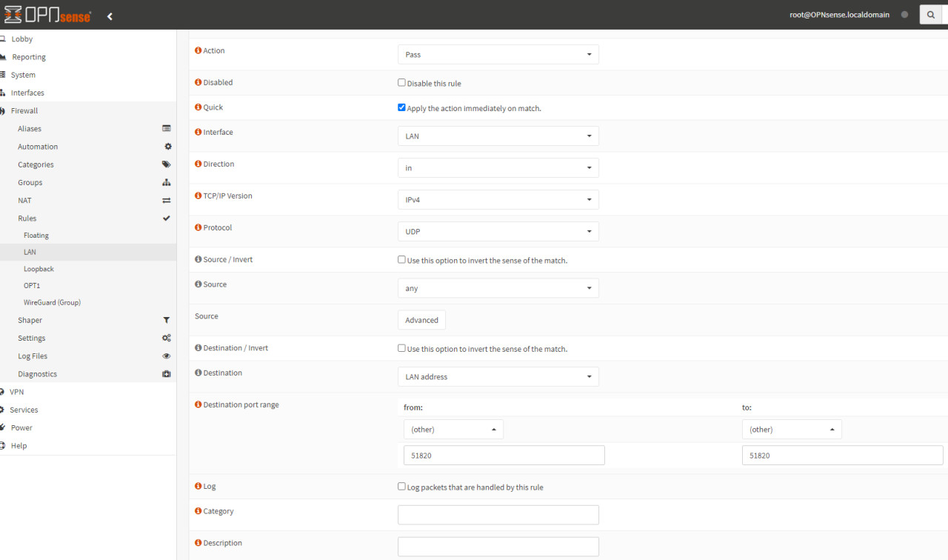Open the VPN menu in sidebar
Image resolution: width=948 pixels, height=560 pixels.
16,392
